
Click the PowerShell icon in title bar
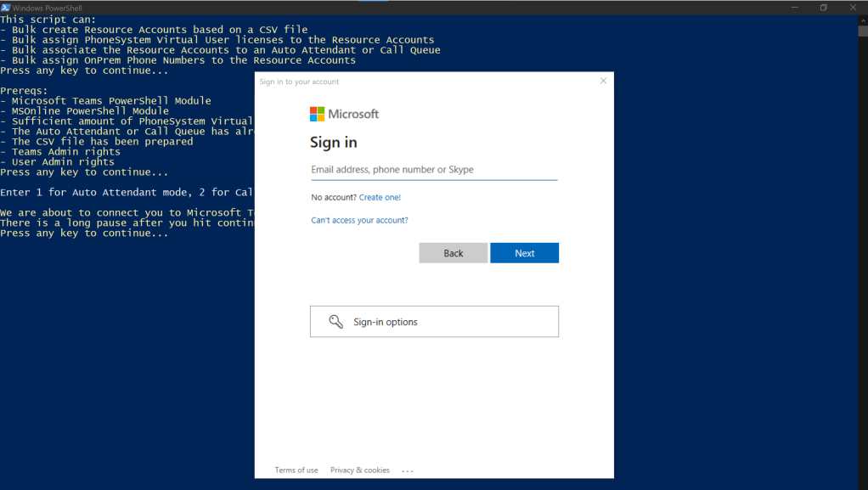point(6,8)
